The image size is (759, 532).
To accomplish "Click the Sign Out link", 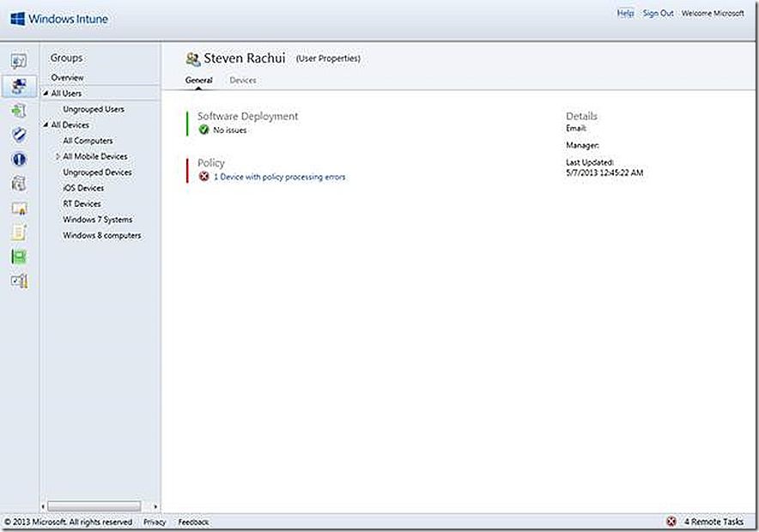I will 658,14.
